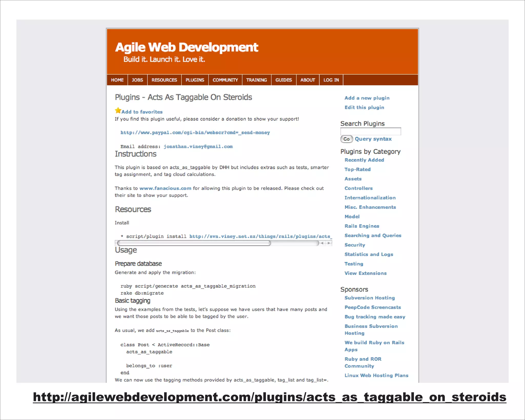The image size is (525, 420).
Task: Open the ABOUT nav item
Action: (x=308, y=80)
